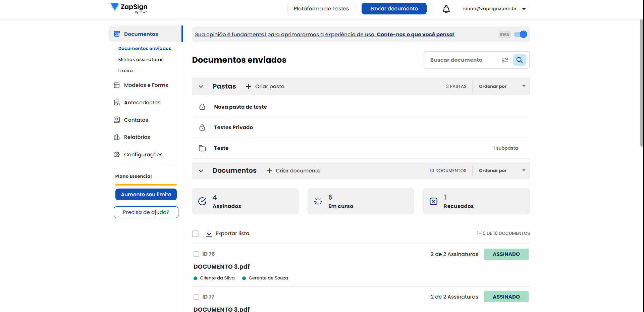Click the Antecedentes icon
The image size is (644, 312).
point(117,103)
